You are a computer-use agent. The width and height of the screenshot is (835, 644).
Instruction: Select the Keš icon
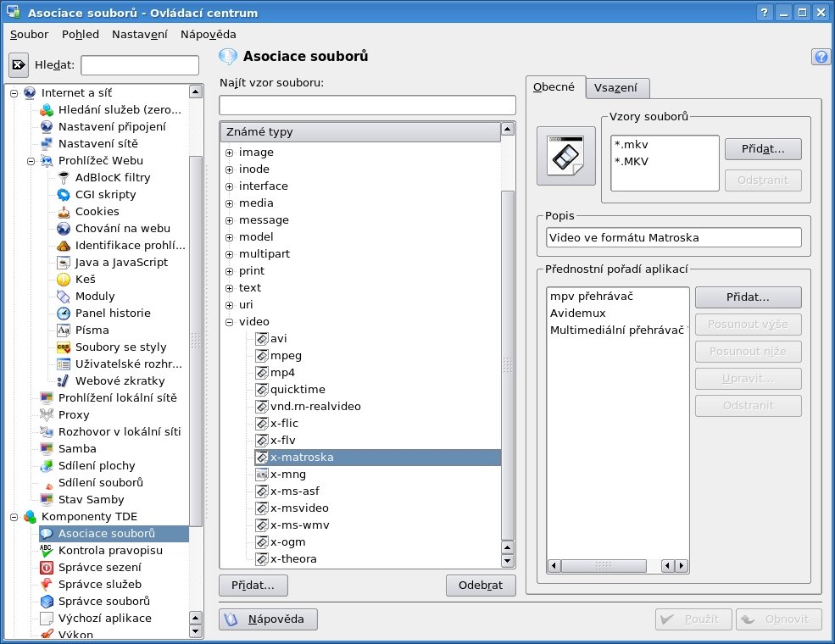(x=64, y=280)
